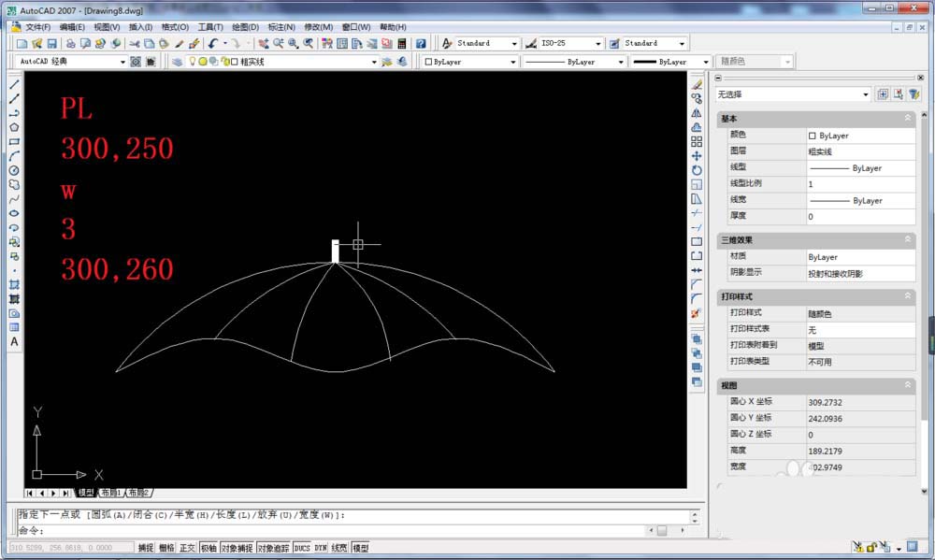935x560 pixels.
Task: Open the 修改(M) menu
Action: tap(319, 27)
